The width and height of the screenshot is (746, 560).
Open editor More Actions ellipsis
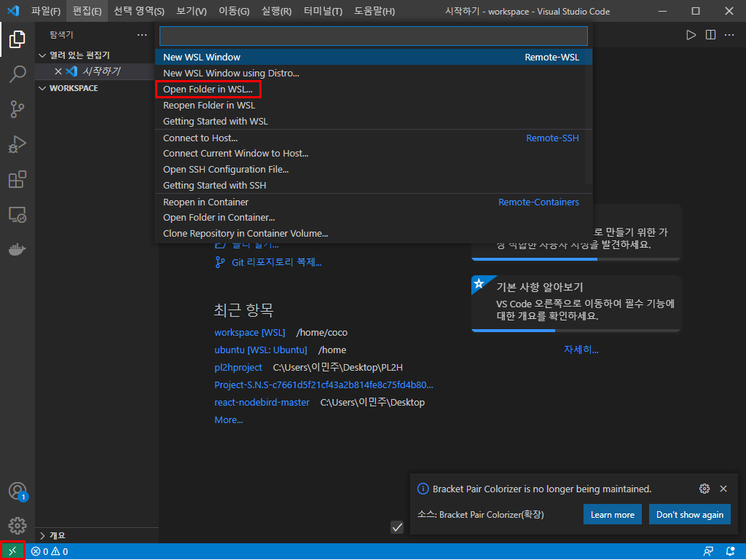click(x=729, y=35)
